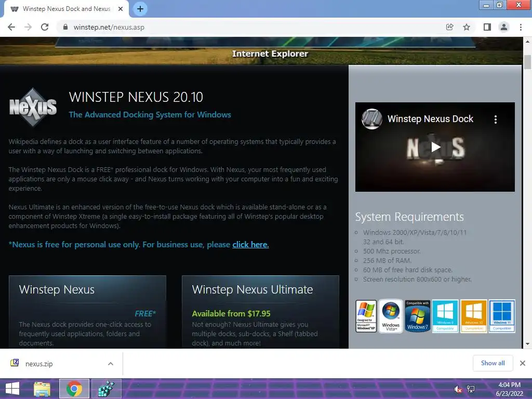Viewport: 532px width, 399px height.
Task: Click the cube-pattern app taskbar icon
Action: point(106,389)
